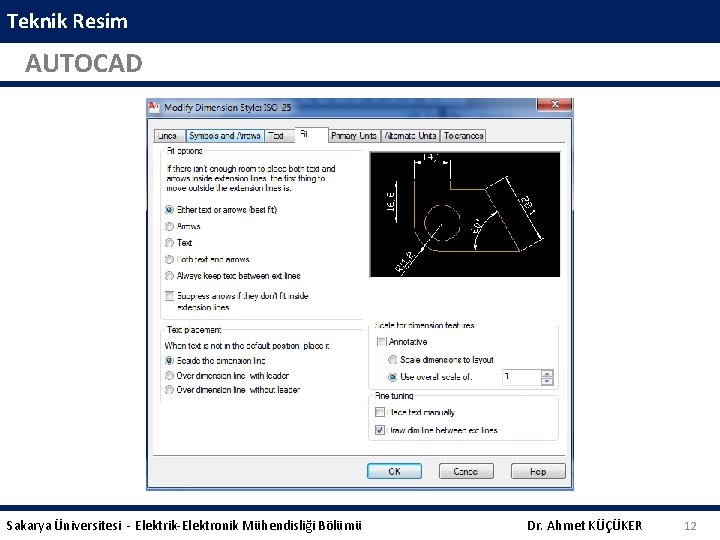Click the dimension preview image
Screen dimensions: 720x540
click(465, 214)
